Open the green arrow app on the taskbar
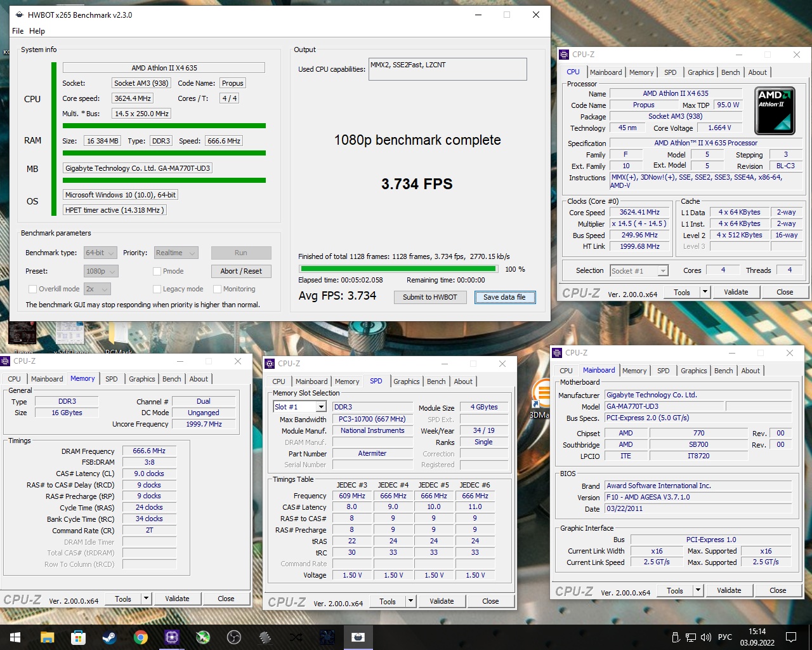This screenshot has height=650, width=812. pyautogui.click(x=203, y=637)
